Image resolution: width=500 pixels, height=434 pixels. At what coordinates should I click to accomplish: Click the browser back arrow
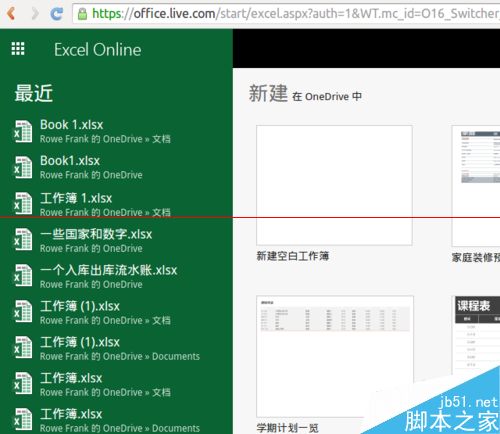[11, 13]
